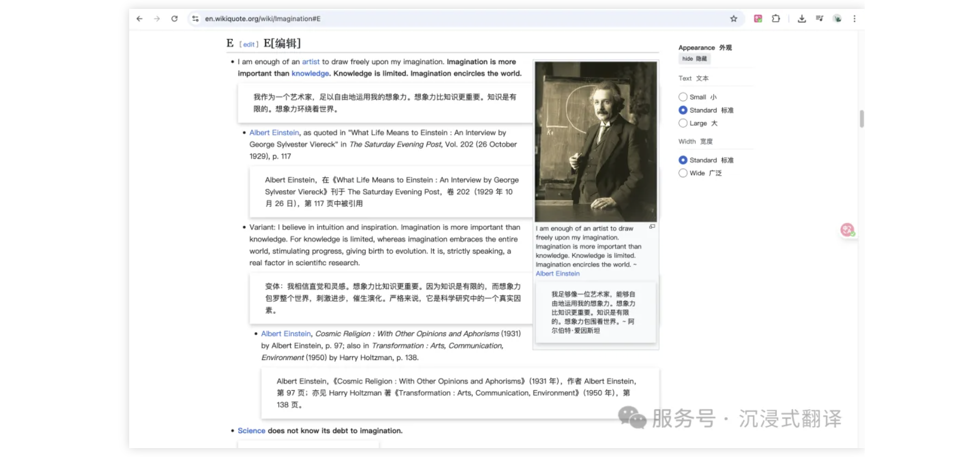
Task: Enlarge the Einstein image via caption icon
Action: pos(651,227)
